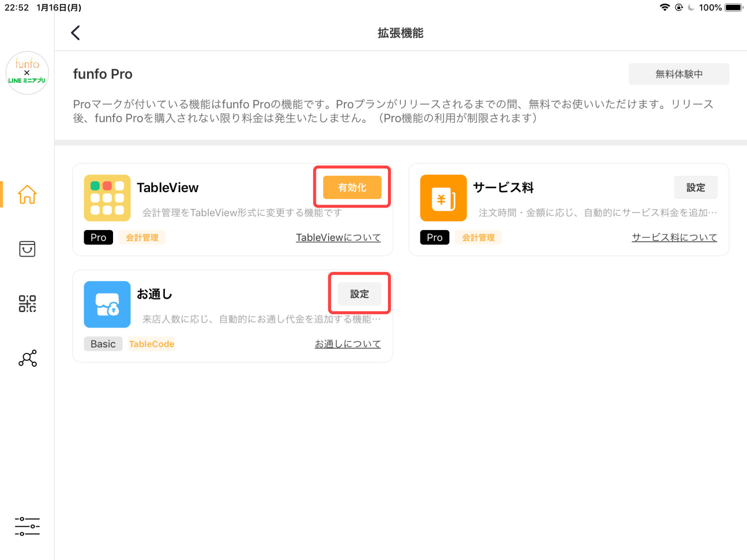Tap the moon Do Not Disturb icon
The width and height of the screenshot is (747, 560).
tap(691, 7)
